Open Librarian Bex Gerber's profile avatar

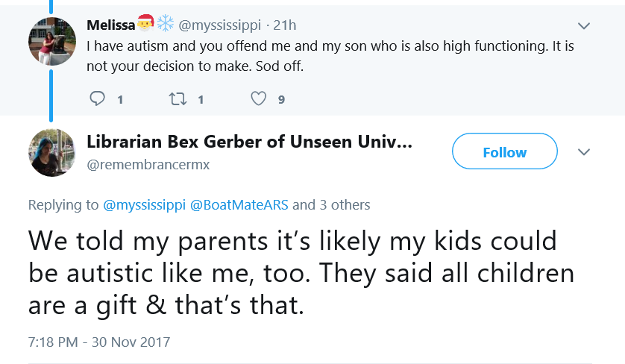51,153
